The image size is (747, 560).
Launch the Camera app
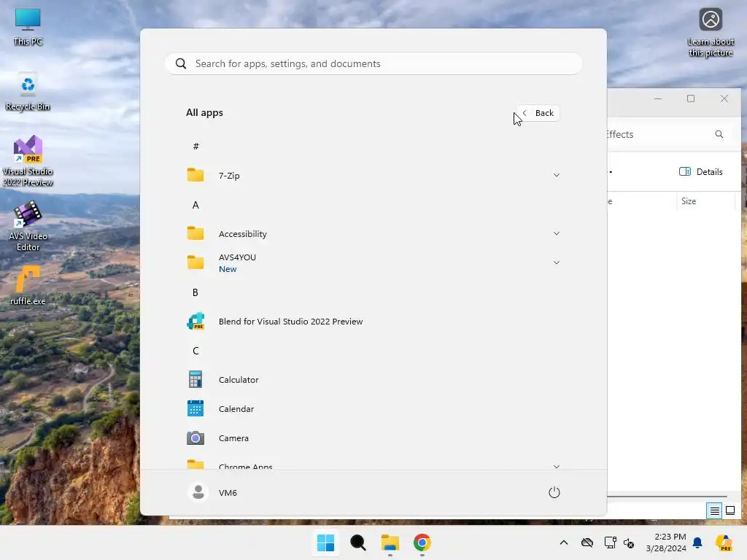[373, 437]
